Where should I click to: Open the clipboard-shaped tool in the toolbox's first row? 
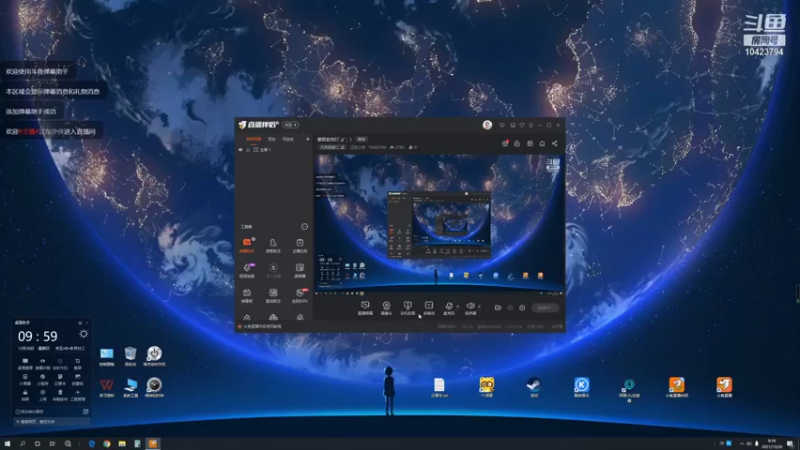(x=299, y=245)
